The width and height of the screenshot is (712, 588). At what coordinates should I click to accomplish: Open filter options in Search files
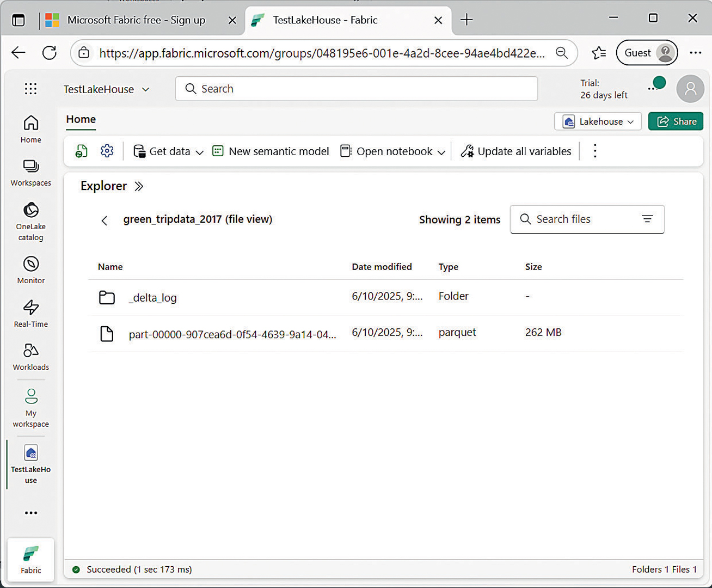click(x=647, y=219)
